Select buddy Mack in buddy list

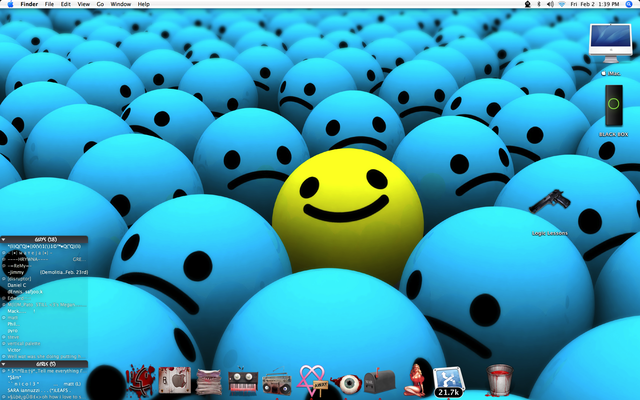[44, 311]
